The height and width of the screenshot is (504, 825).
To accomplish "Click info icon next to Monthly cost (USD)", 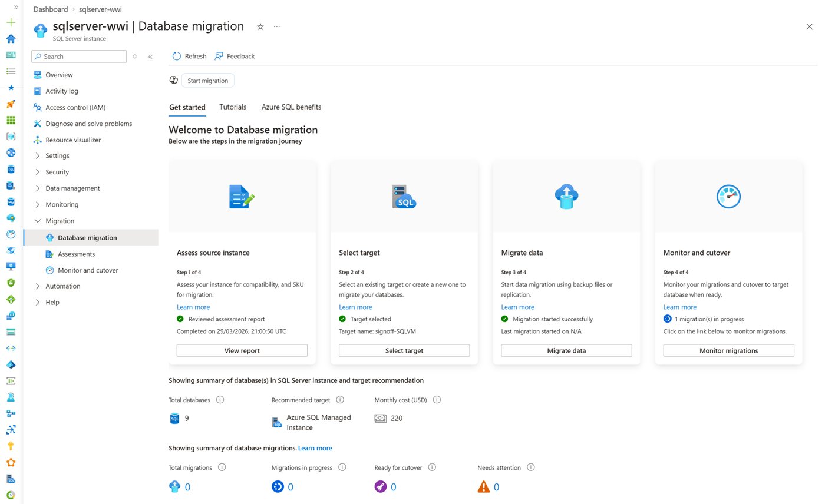I will [x=437, y=400].
